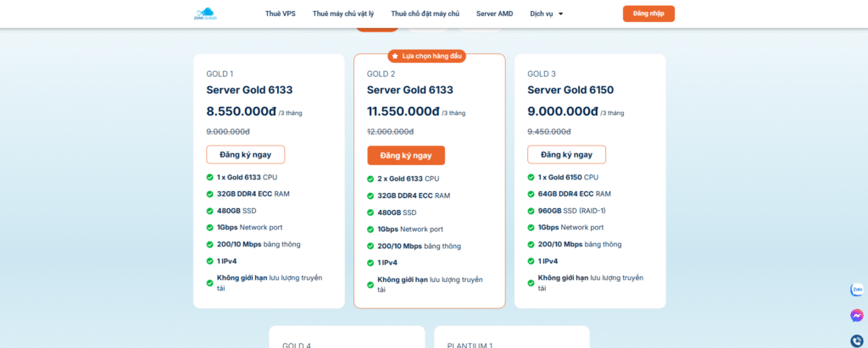Open the Zone Cloud logo home link
Image resolution: width=868 pixels, height=348 pixels.
(205, 14)
